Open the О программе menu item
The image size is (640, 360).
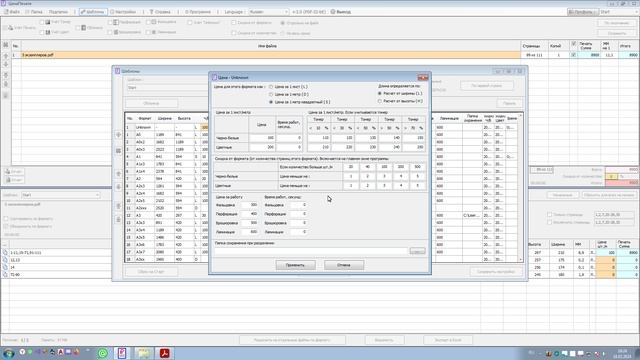pos(198,12)
